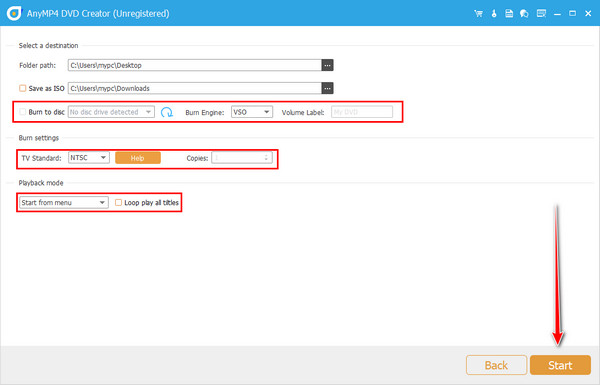
Task: Click the Volume Label field
Action: click(x=362, y=112)
